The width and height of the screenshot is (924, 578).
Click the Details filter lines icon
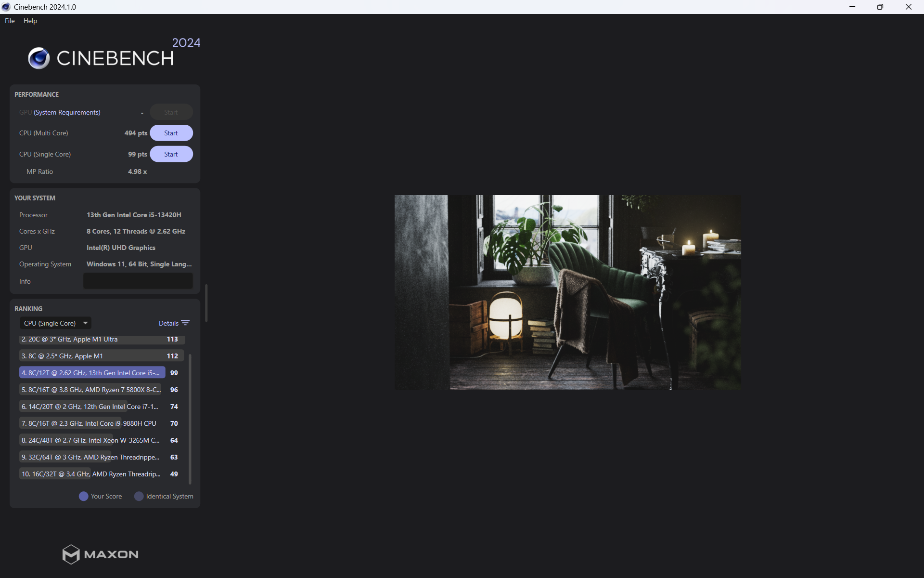(185, 323)
